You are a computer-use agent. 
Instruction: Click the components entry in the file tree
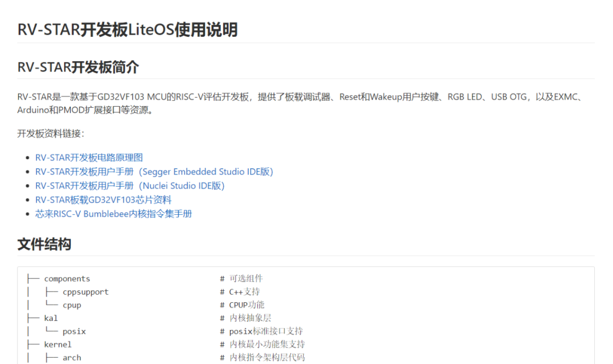click(x=67, y=278)
